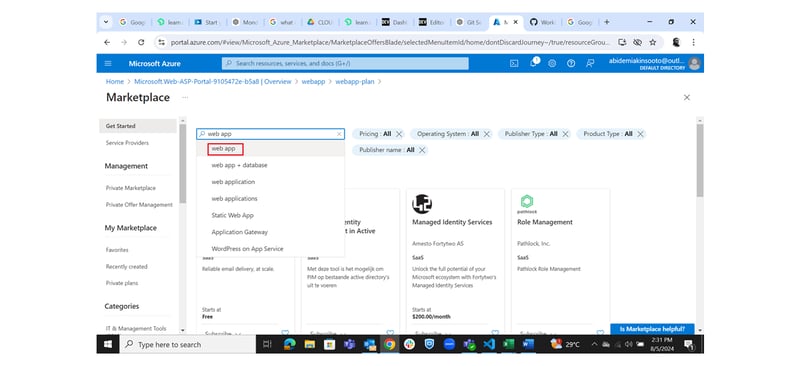Focus the Azure global search resources box

(345, 64)
